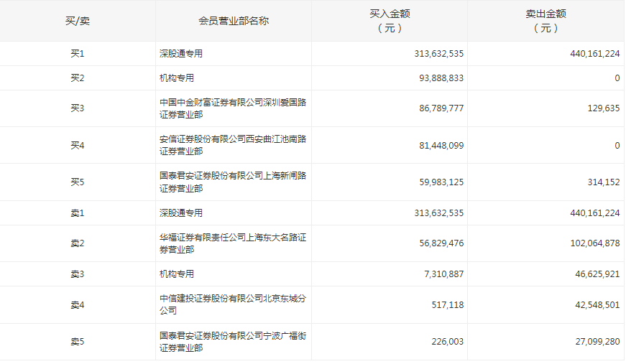Screen dimensions: 626x364
Task: Select the buy amount 93,888,833 cell
Action: [438, 78]
